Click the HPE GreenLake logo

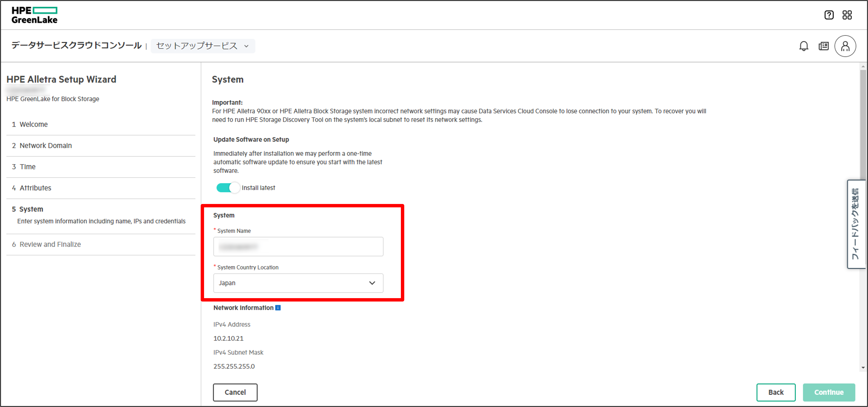34,15
